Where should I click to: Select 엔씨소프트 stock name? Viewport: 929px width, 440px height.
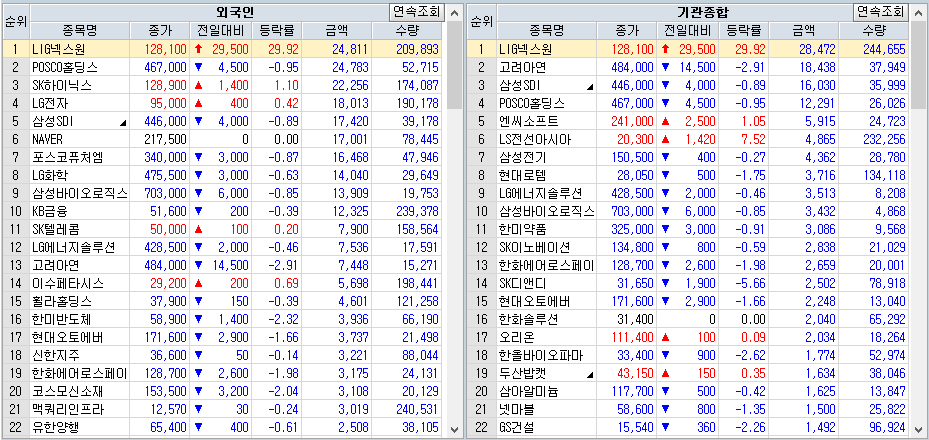pos(528,121)
